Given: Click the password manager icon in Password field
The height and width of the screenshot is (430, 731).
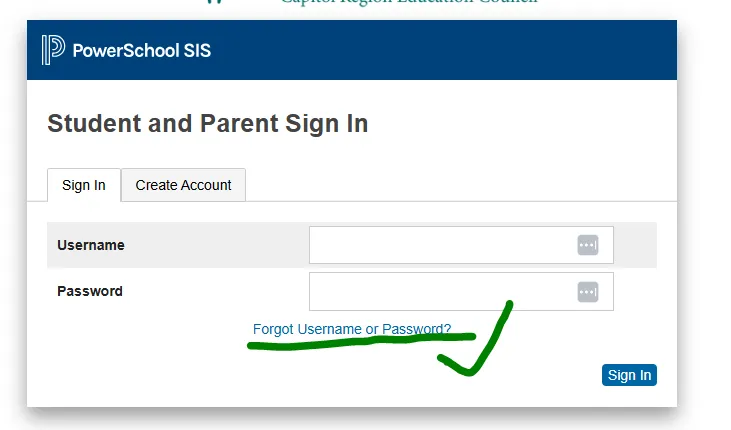Looking at the screenshot, I should [x=588, y=292].
